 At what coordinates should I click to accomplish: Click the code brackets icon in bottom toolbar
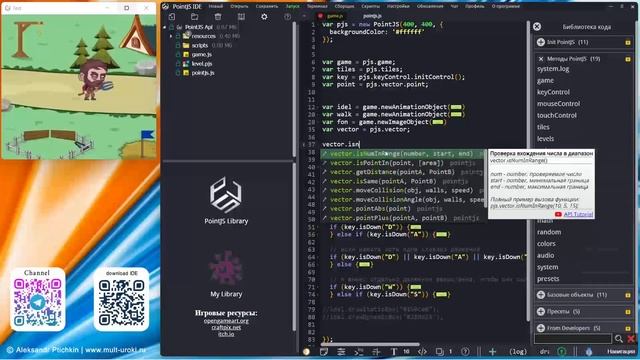click(422, 351)
